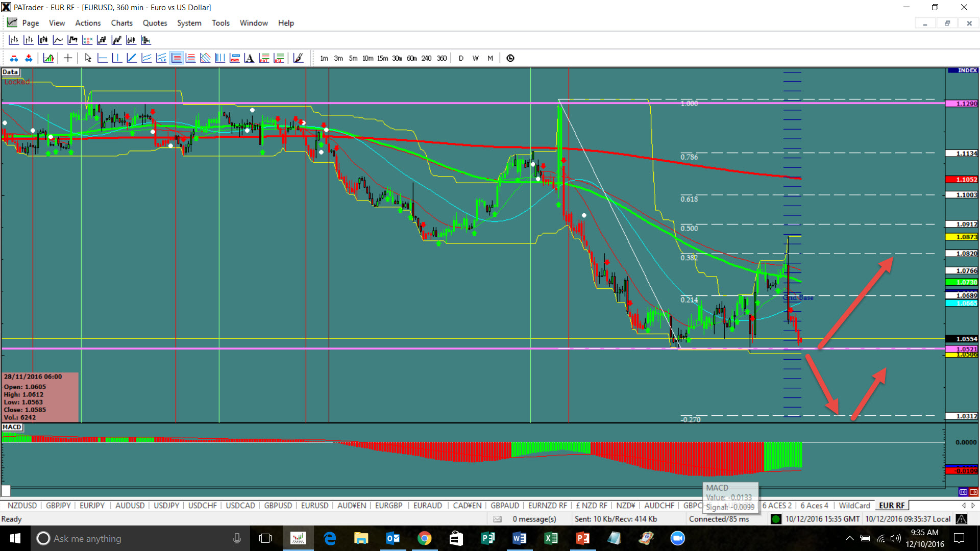980x551 pixels.
Task: Click Cortana Ask me anything search box
Action: click(140, 538)
